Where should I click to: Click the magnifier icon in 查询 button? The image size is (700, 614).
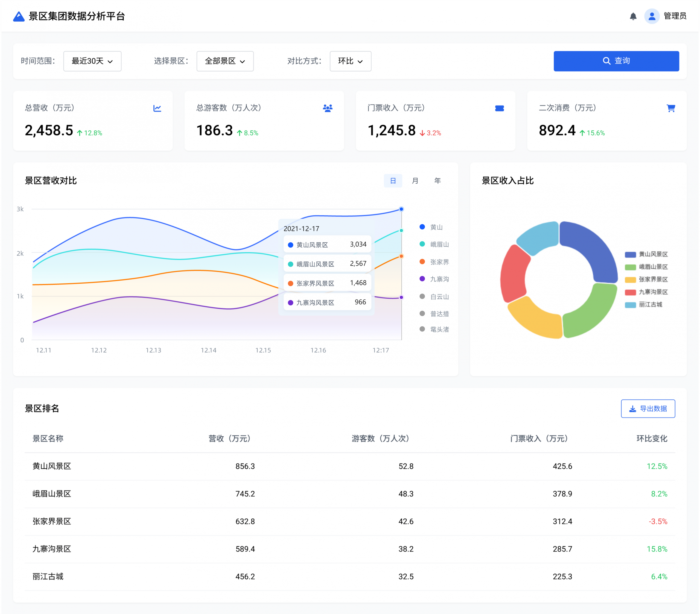[x=606, y=61]
